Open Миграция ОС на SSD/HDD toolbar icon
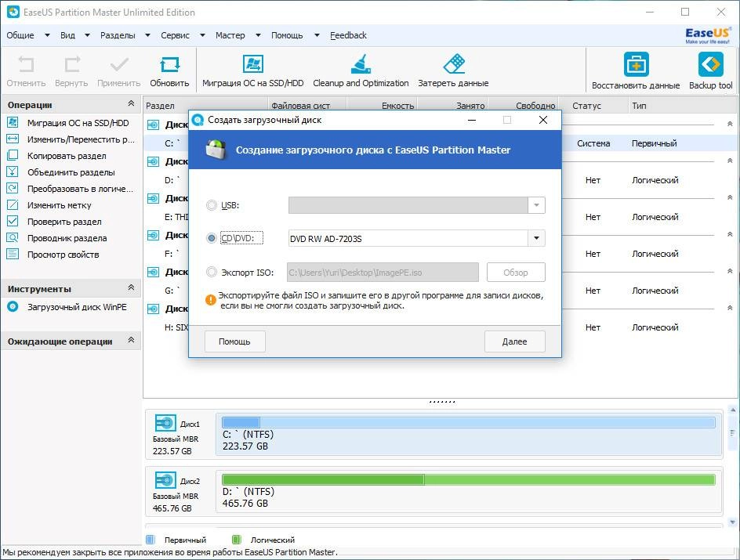This screenshot has height=560, width=740. 253,64
